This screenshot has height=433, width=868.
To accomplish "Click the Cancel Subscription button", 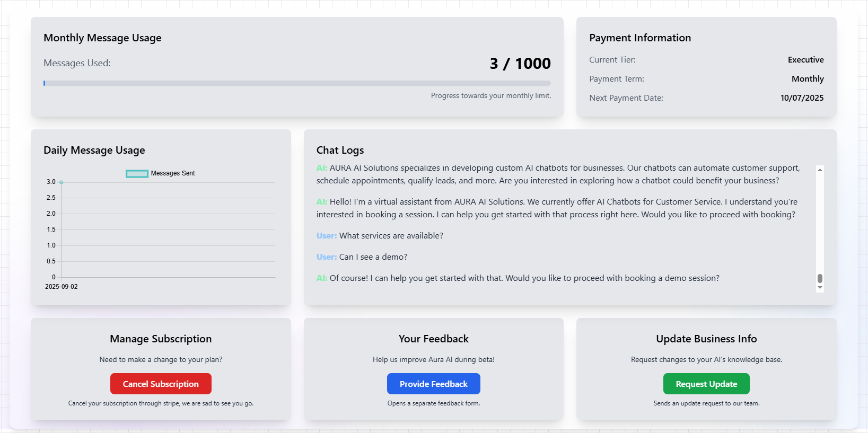I will [x=161, y=384].
